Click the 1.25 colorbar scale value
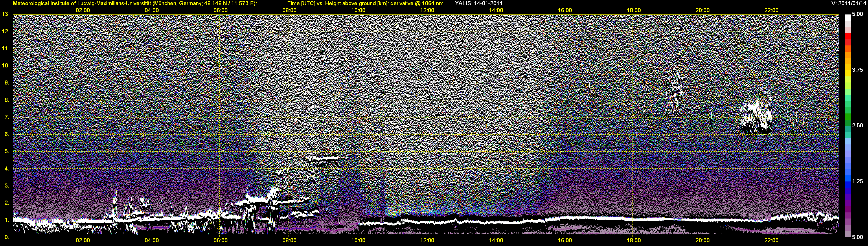The width and height of the screenshot is (868, 246). (x=858, y=181)
